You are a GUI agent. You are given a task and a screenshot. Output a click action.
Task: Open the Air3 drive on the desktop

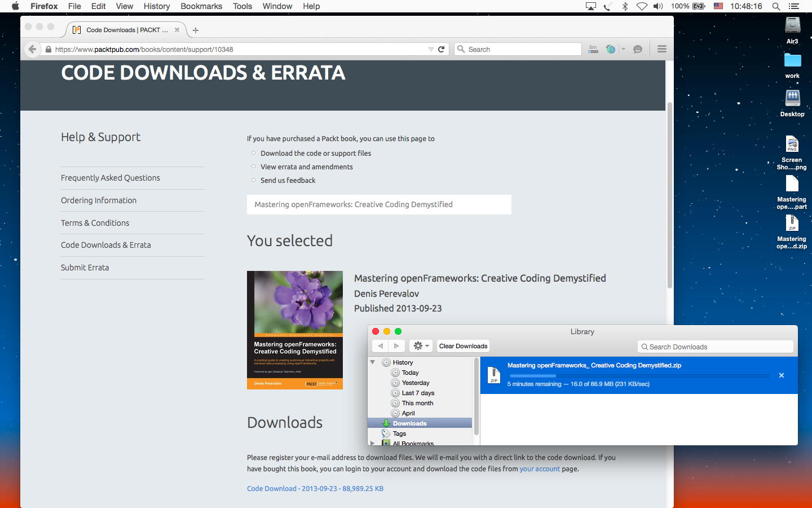(793, 25)
